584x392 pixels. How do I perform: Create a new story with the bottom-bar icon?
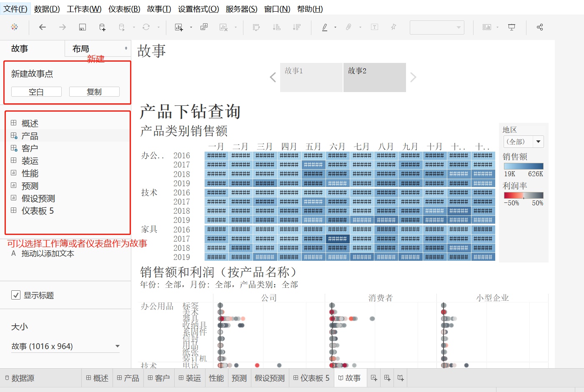pyautogui.click(x=400, y=378)
